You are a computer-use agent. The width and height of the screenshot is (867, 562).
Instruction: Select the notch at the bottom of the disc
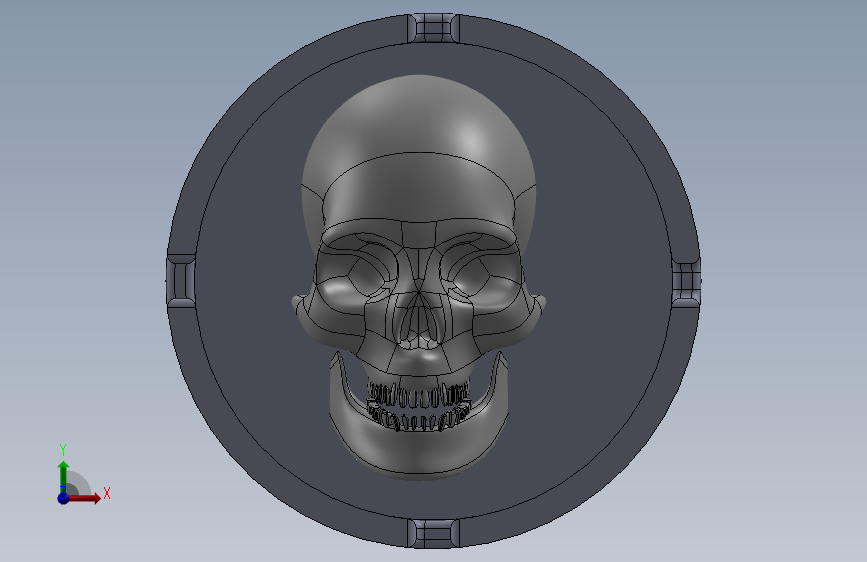[434, 534]
